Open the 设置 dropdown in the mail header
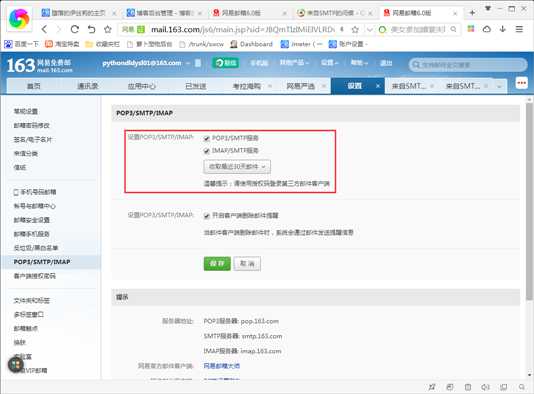Screen dimensions: 534x394 [329, 63]
